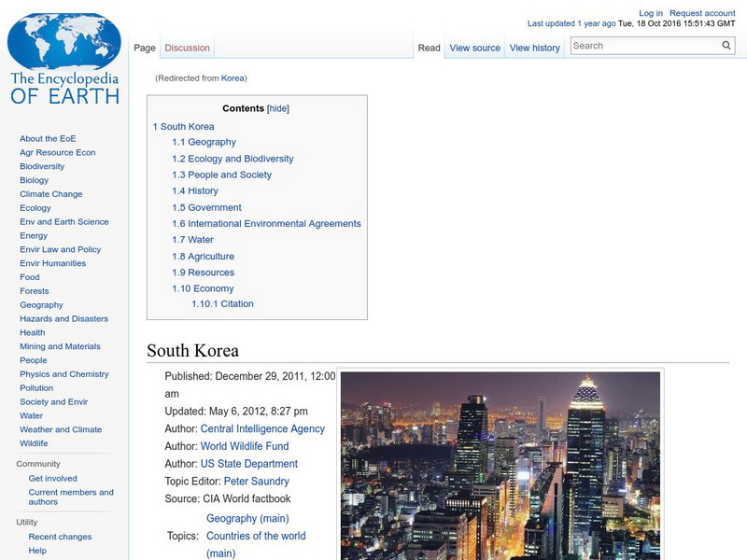Viewport: 747px width, 560px height.
Task: Select the View source tab
Action: 474,47
